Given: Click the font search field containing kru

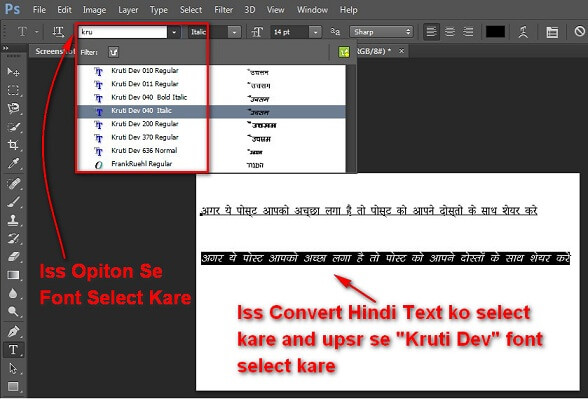Looking at the screenshot, I should coord(123,32).
